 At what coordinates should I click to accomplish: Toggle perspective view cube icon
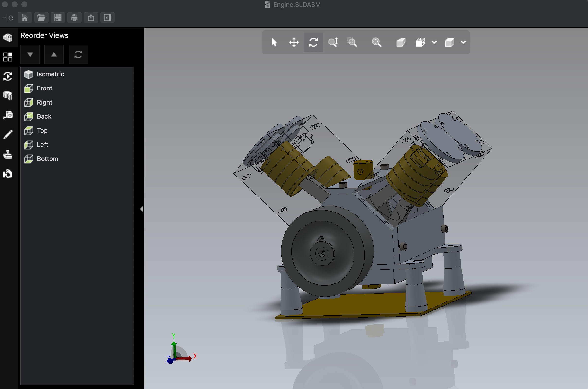pyautogui.click(x=401, y=42)
